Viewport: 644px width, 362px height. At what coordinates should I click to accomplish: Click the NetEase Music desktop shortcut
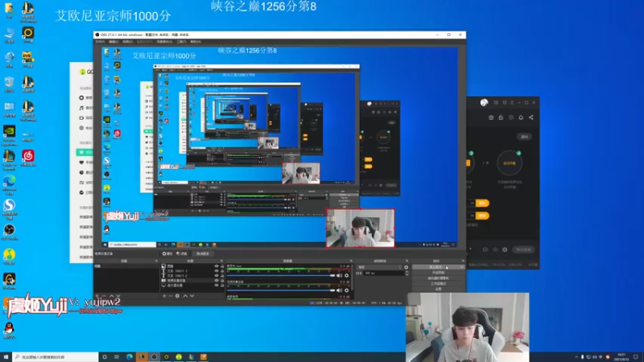28,158
